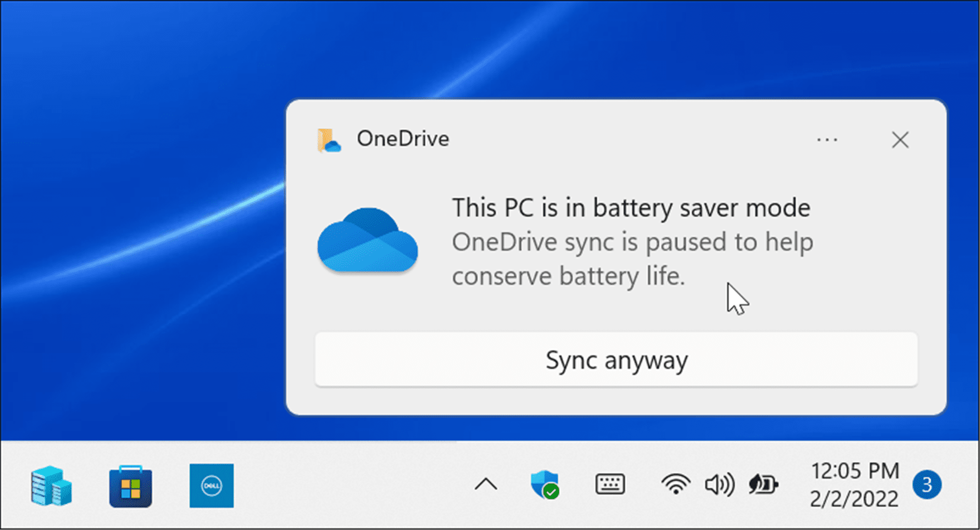This screenshot has height=530, width=980.
Task: Open Windows Security from the system tray
Action: [546, 485]
